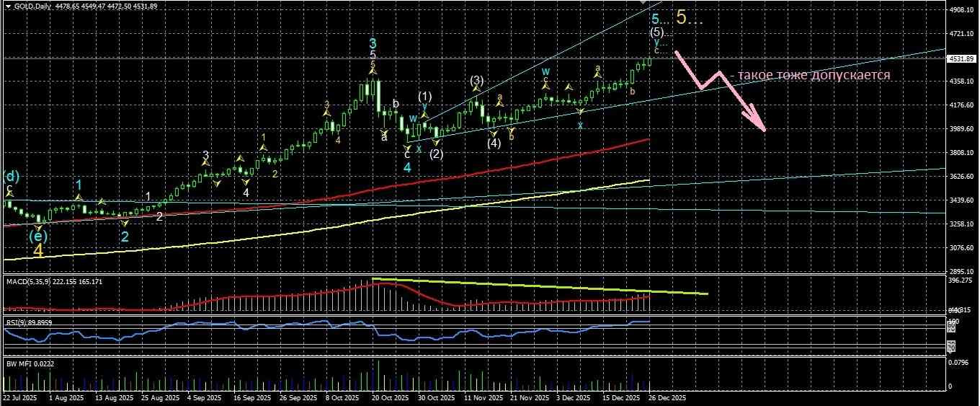The height and width of the screenshot is (406, 980).
Task: Click the current price tag 4531.89
Action: point(963,58)
